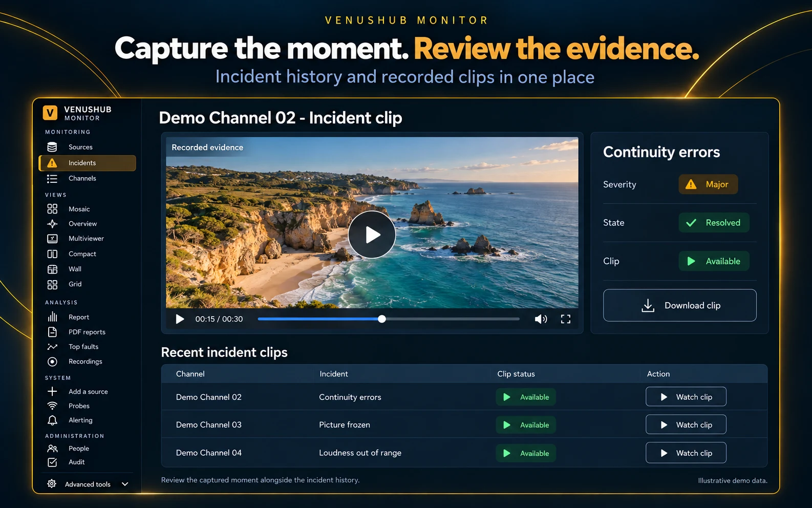Click the "Clip status" column header

pos(516,374)
